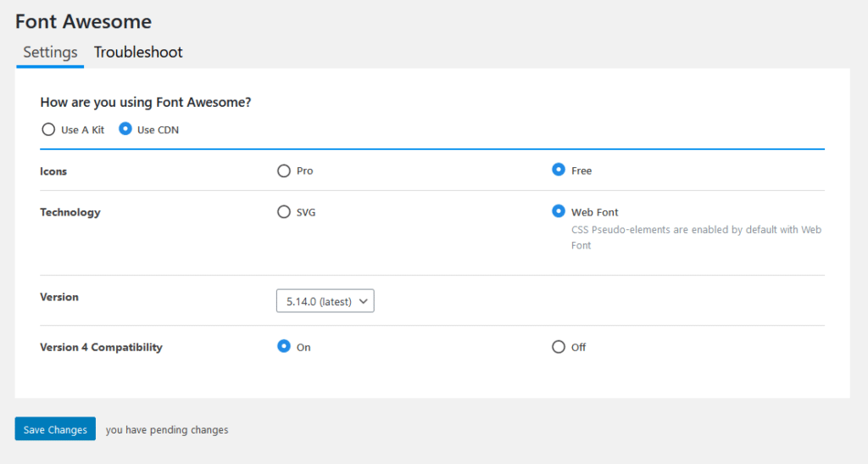Open the 5.14.0 (latest) version dropdown
Screen dimensions: 868x464
[325, 300]
